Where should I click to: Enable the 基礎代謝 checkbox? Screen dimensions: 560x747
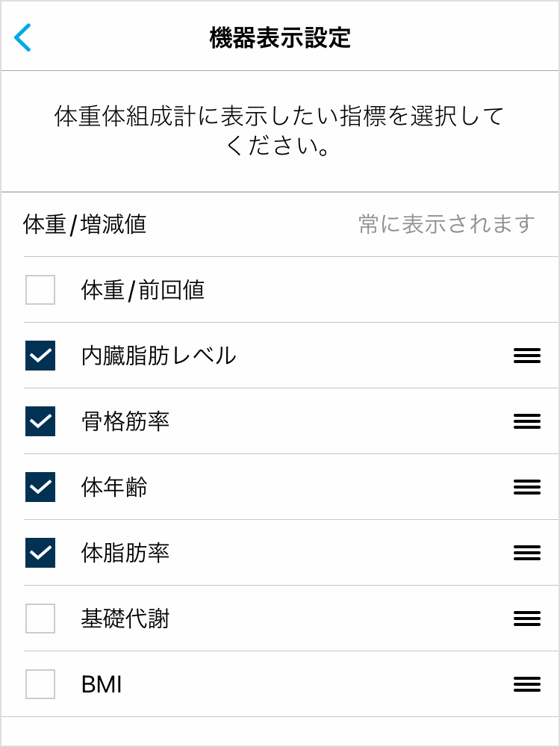(x=40, y=619)
